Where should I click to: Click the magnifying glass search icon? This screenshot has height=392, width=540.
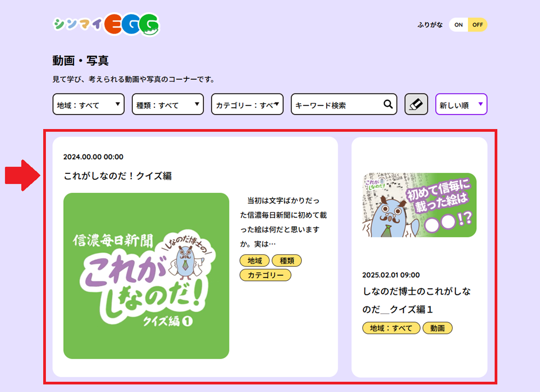point(388,105)
